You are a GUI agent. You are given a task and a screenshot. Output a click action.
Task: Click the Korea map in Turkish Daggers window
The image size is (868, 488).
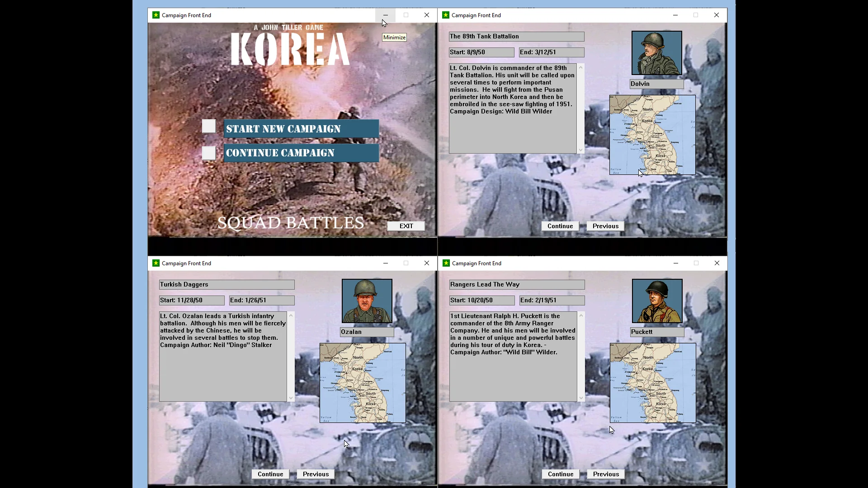(363, 383)
